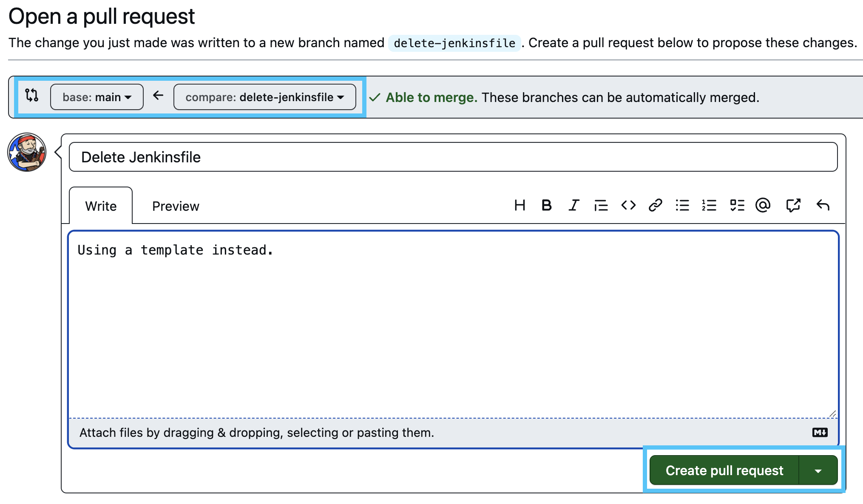Click the delete-jenkinsfile branch name code text
Screen dimensions: 863x504
pos(454,43)
